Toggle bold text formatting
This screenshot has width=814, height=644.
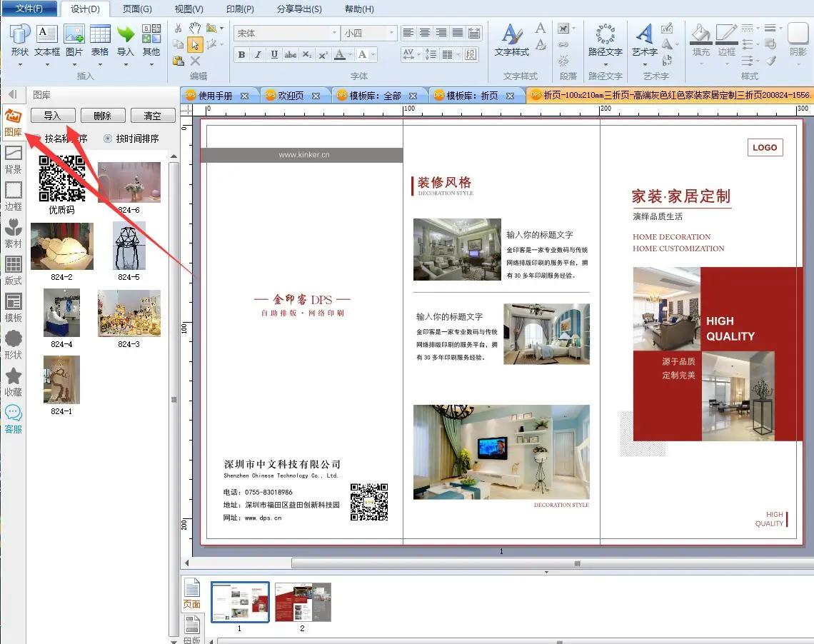point(241,55)
